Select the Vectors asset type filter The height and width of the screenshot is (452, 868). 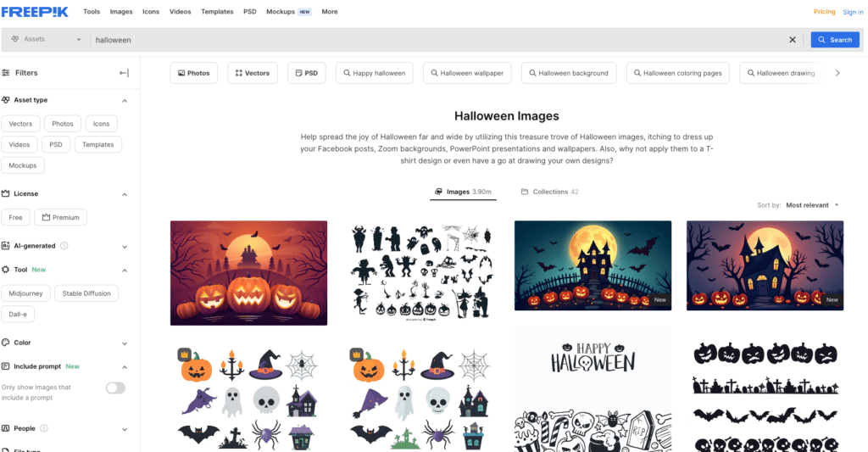tap(20, 124)
